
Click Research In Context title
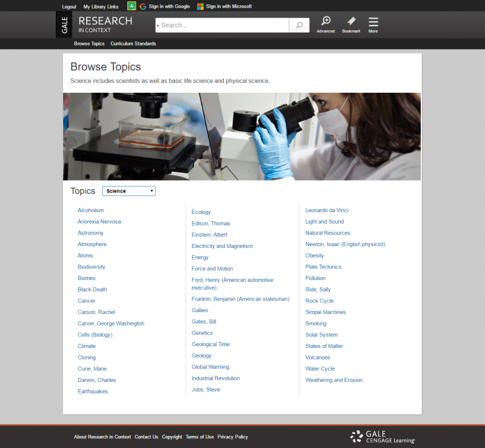[x=105, y=24]
